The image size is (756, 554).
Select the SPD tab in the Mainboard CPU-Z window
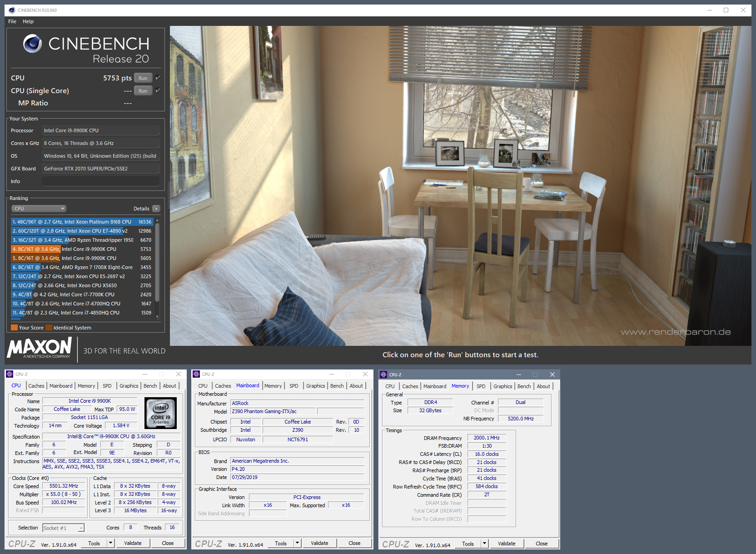coord(294,386)
